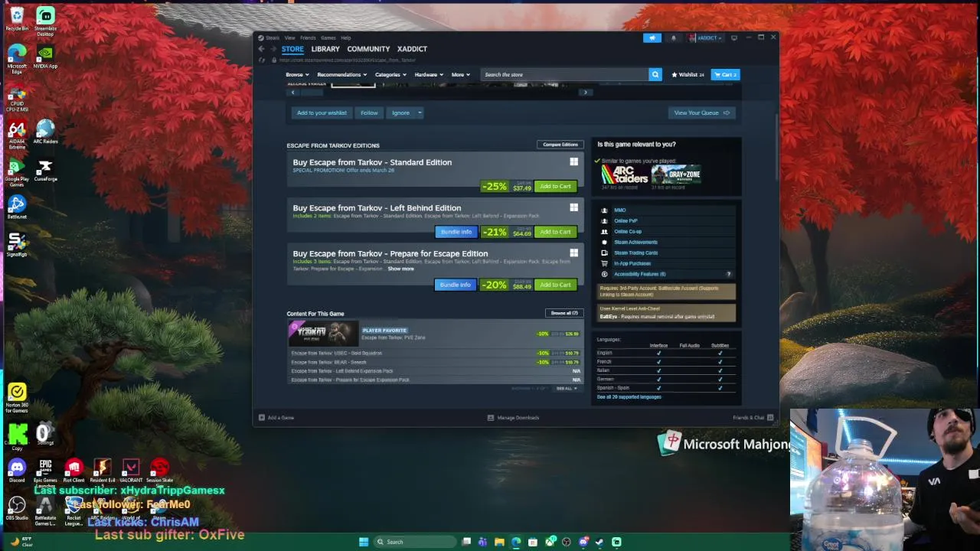Switch to the COMMUNITY tab
Image resolution: width=980 pixels, height=551 pixels.
tap(368, 49)
